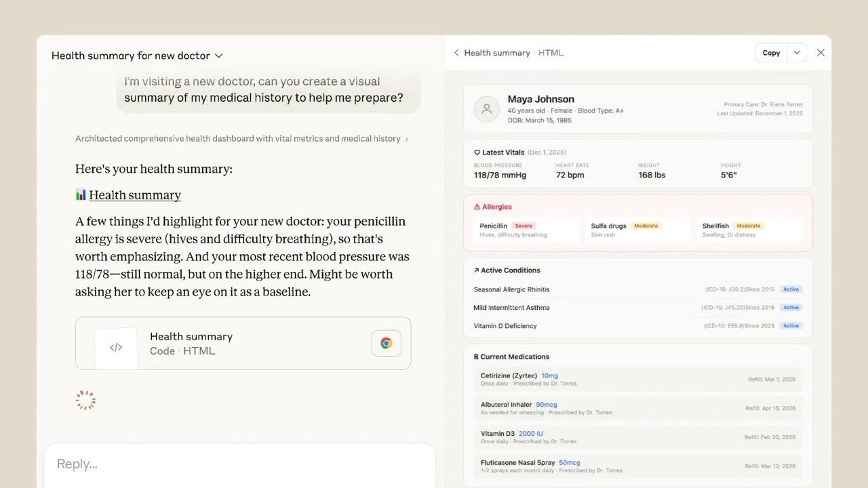Click the loading spinner below the artifact card
Image resolution: width=868 pixels, height=488 pixels.
click(x=85, y=401)
